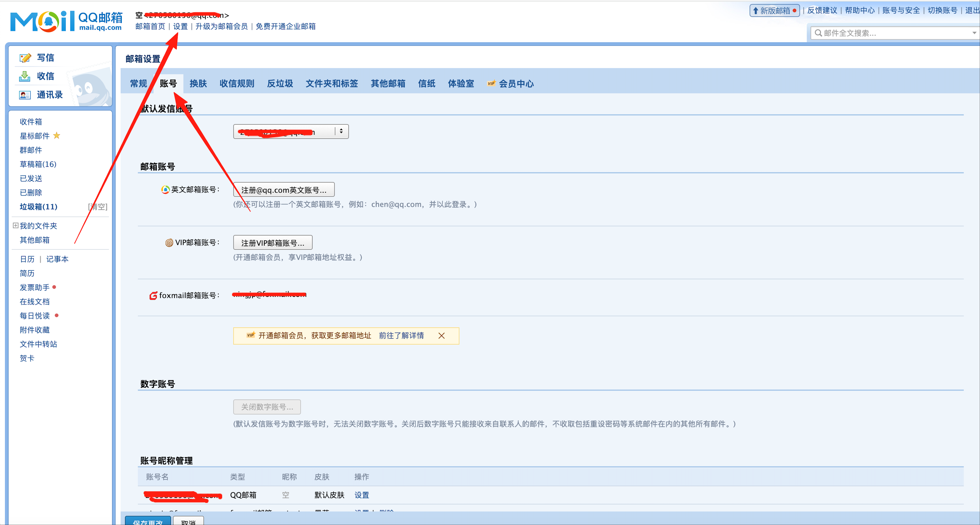The image size is (980, 525).
Task: Open 每日悦读 in sidebar
Action: point(35,315)
